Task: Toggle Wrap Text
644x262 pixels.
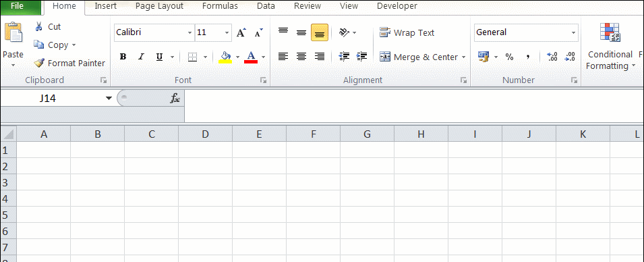Action: (407, 32)
